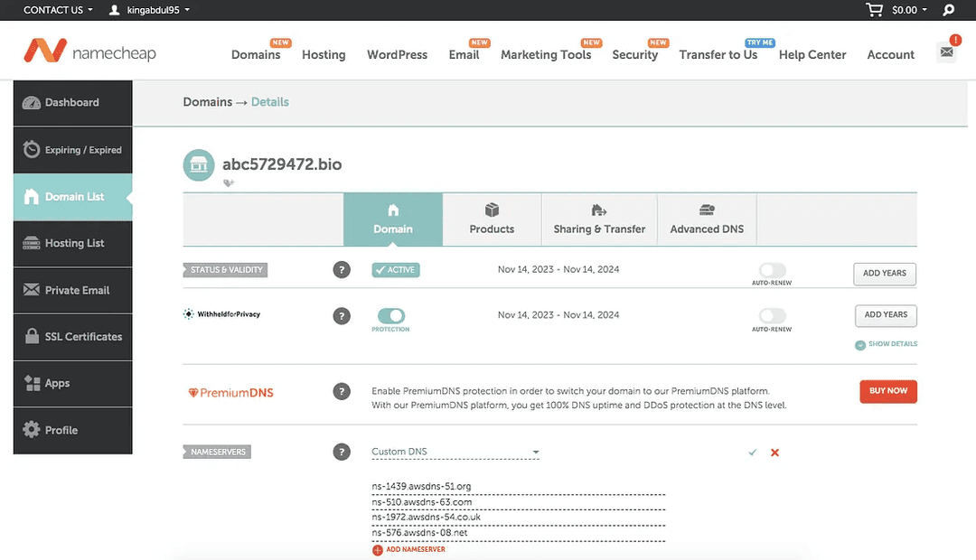Click the Private Email envelope icon
Viewport: 976px width, 560px height.
[x=31, y=289]
